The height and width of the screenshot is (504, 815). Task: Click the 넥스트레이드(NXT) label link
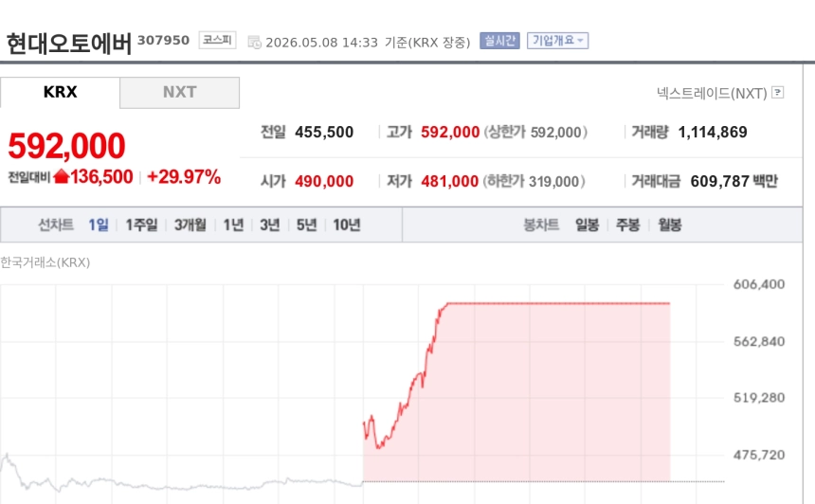click(712, 93)
